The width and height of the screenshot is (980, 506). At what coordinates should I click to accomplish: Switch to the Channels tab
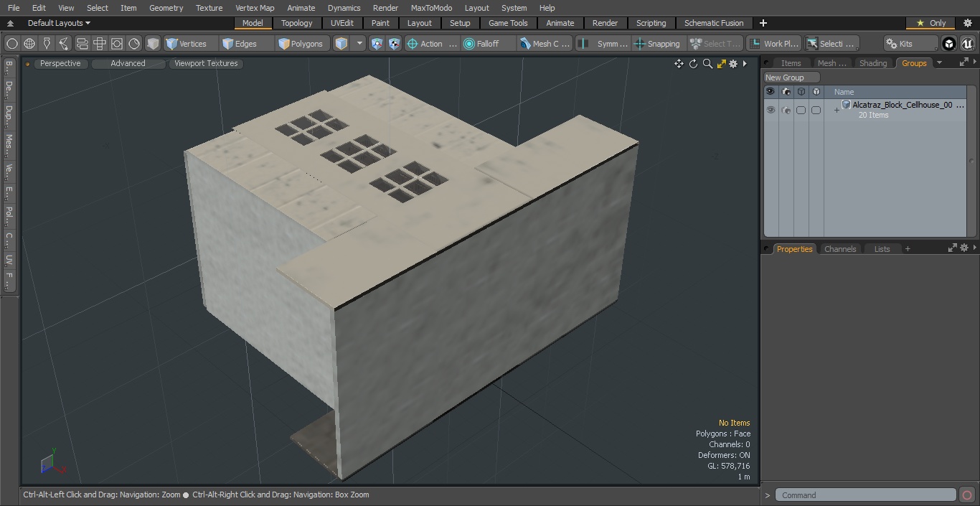[840, 249]
